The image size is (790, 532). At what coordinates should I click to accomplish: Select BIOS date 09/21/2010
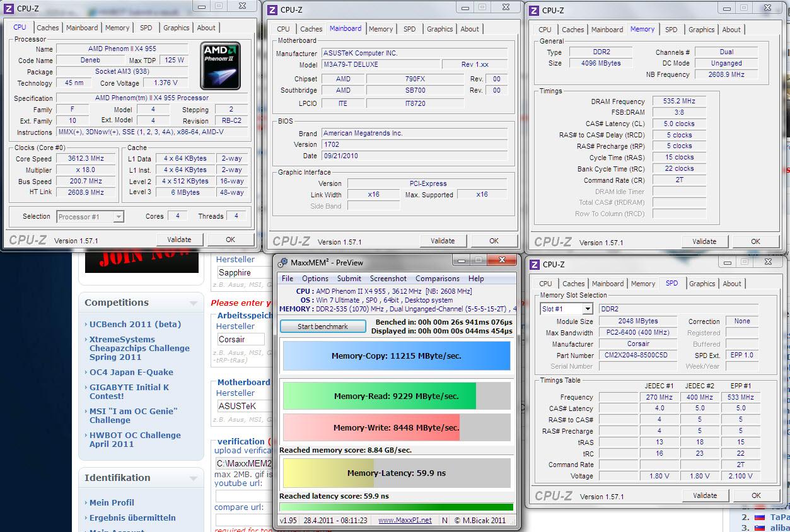[x=414, y=156]
